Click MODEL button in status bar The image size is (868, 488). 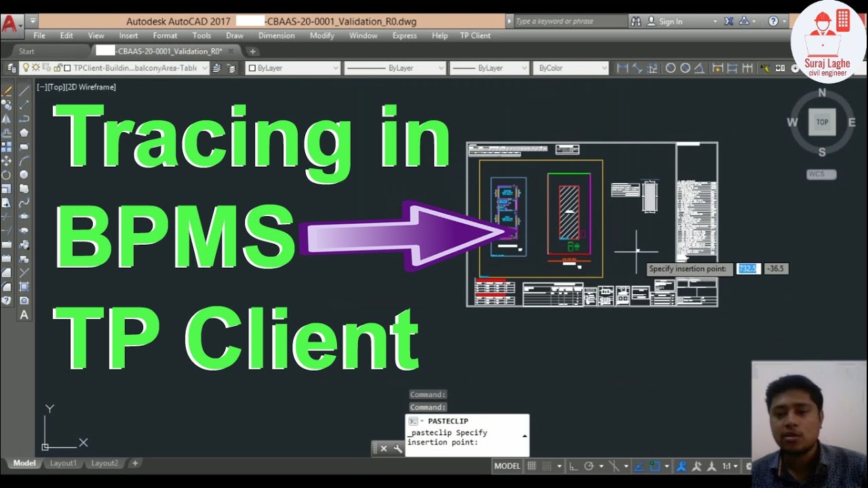507,466
